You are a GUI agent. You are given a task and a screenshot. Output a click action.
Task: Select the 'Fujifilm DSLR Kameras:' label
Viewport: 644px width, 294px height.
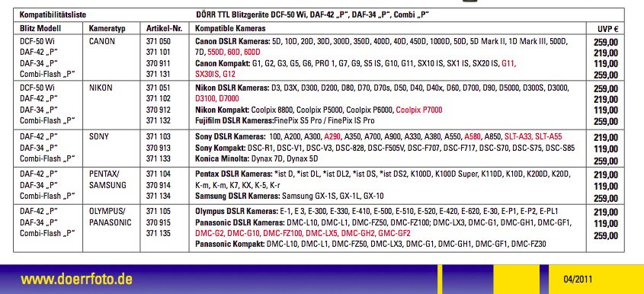point(235,120)
